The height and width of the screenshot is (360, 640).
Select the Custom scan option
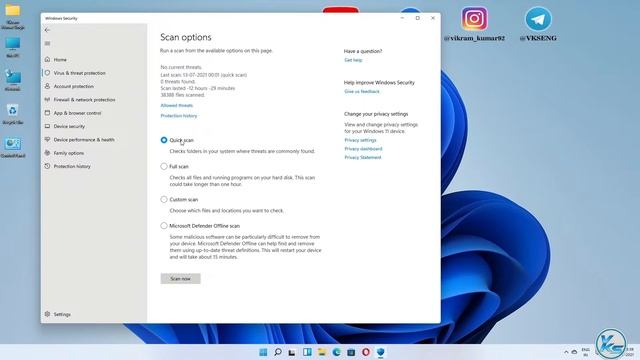(x=164, y=200)
